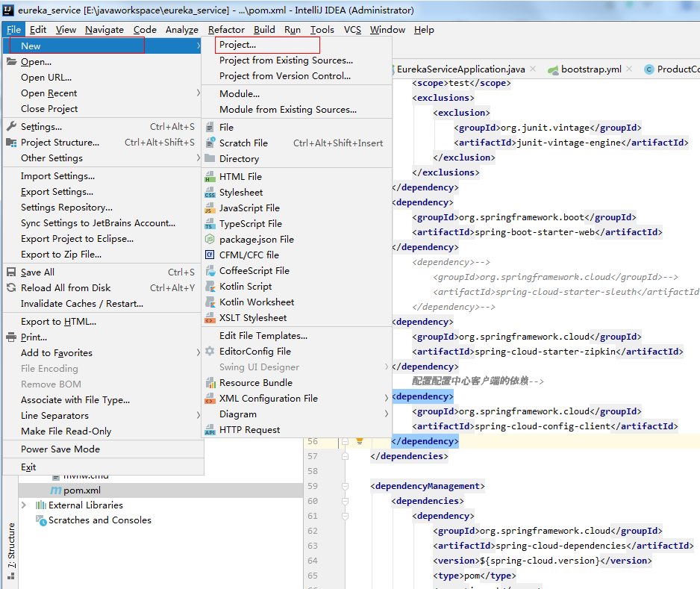Click the Scratch File icon
This screenshot has height=589, width=700.
[210, 143]
